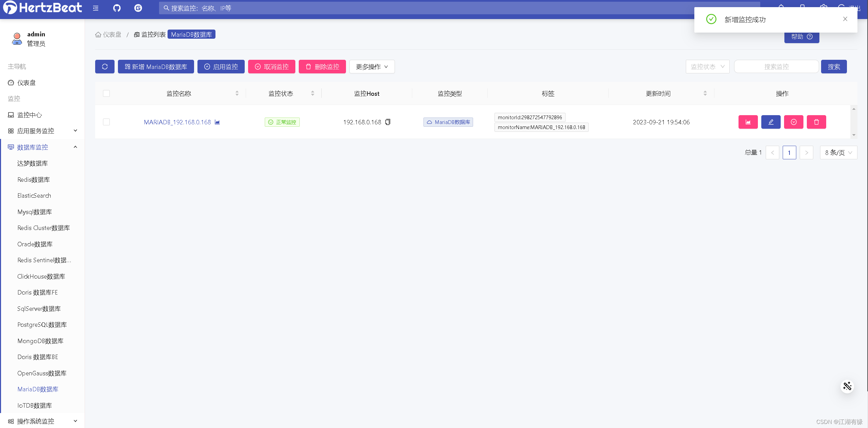Open the 更多操作 dropdown

pyautogui.click(x=372, y=67)
